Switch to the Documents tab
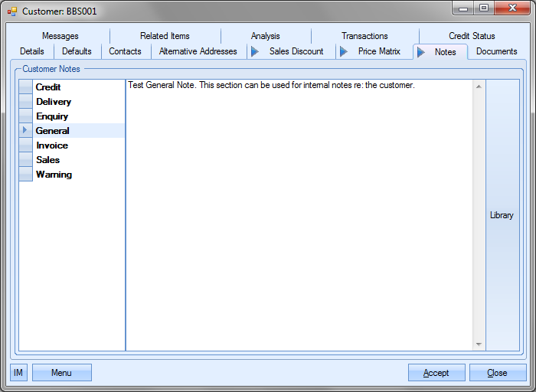Viewport: 536px width, 392px height. tap(496, 51)
